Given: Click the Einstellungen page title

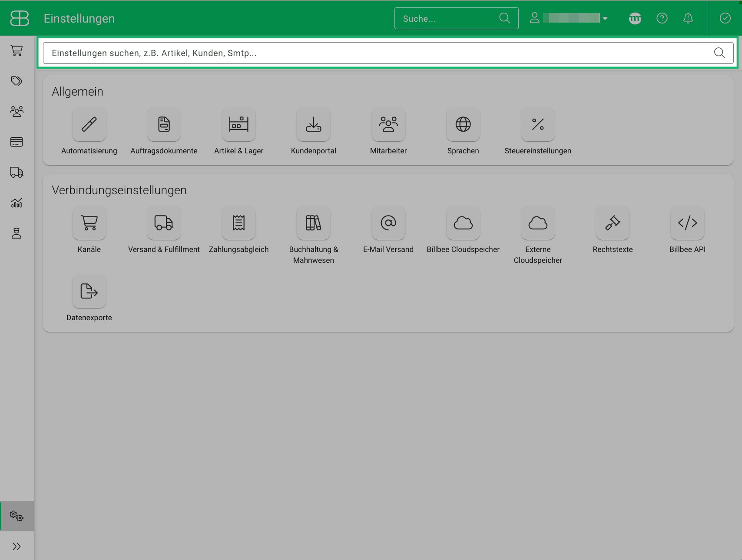Looking at the screenshot, I should 79,19.
